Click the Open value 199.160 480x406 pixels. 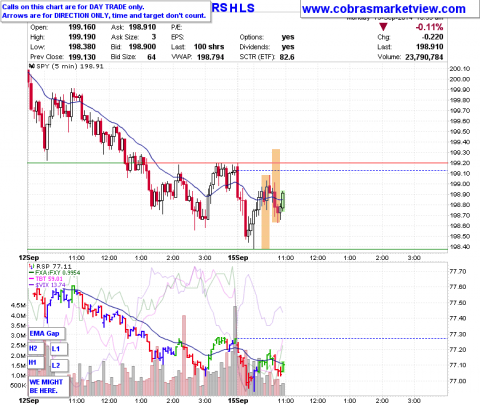coord(82,27)
